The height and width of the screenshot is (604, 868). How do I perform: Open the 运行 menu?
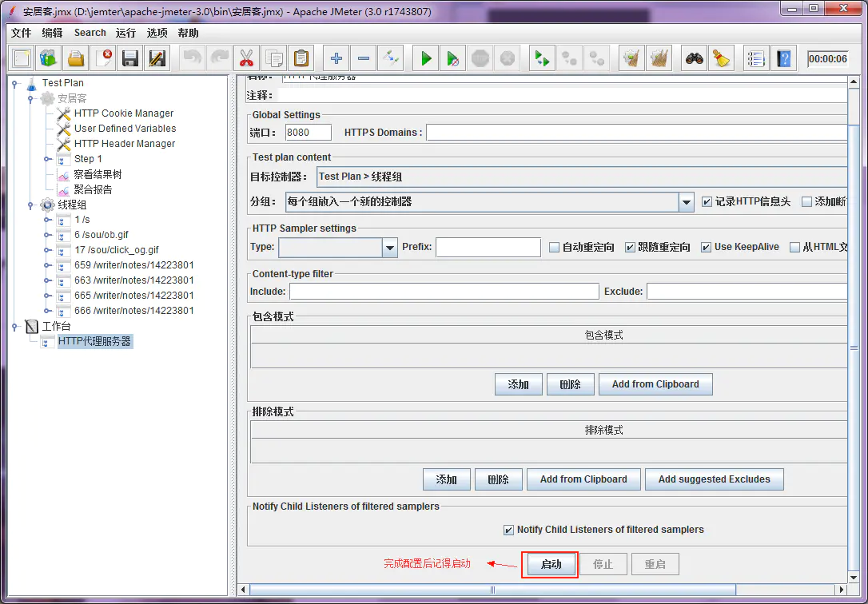coord(126,33)
